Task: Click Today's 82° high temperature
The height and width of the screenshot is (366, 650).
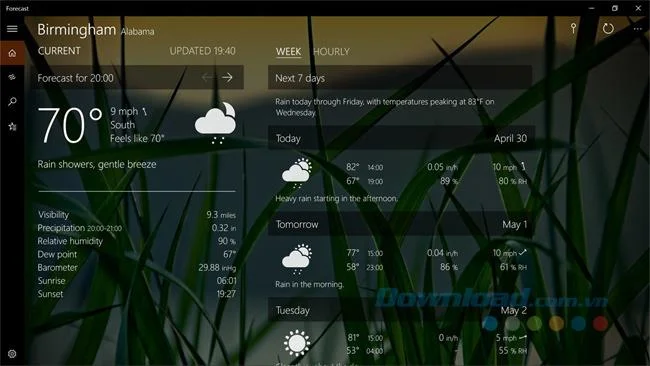Action: tap(352, 167)
